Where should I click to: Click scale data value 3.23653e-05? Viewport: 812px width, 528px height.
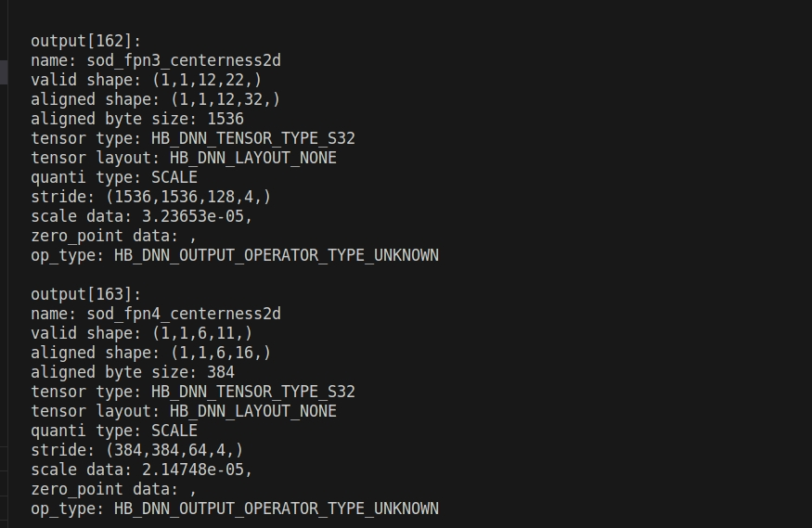click(196, 216)
